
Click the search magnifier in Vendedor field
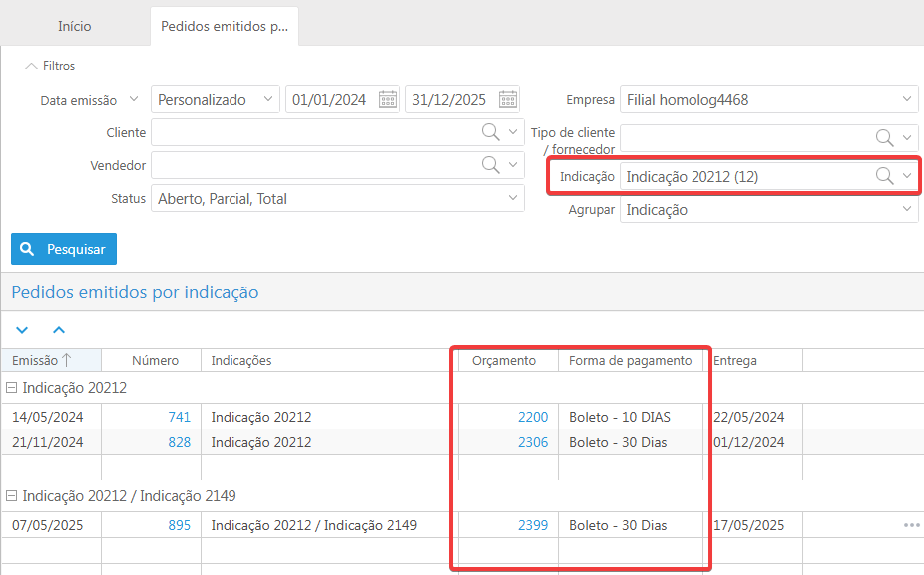[x=491, y=165]
